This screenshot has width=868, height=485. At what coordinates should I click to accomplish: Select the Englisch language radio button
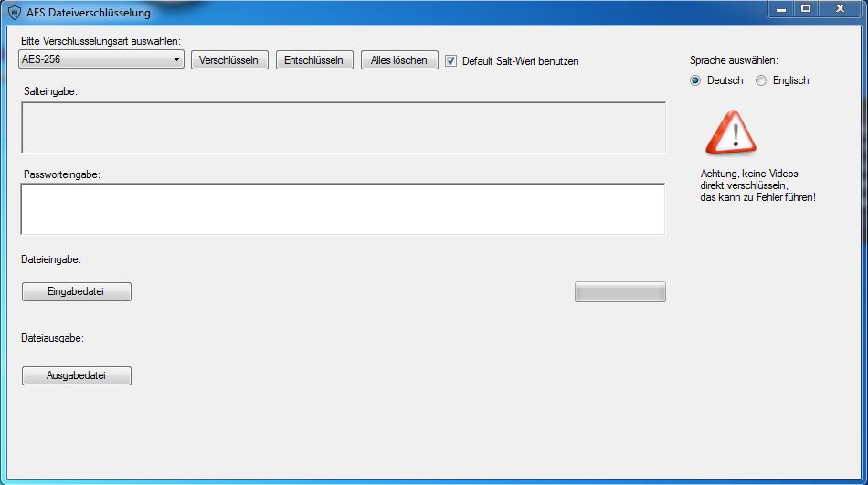[761, 80]
